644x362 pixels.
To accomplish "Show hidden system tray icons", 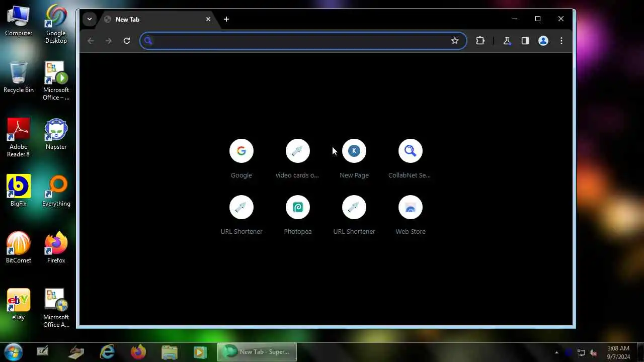I will [x=556, y=352].
